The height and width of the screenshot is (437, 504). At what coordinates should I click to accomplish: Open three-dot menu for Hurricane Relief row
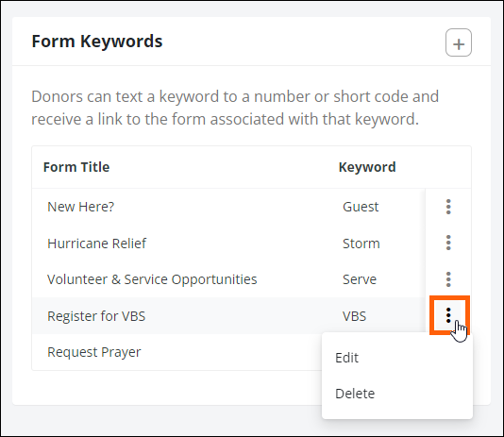(448, 243)
